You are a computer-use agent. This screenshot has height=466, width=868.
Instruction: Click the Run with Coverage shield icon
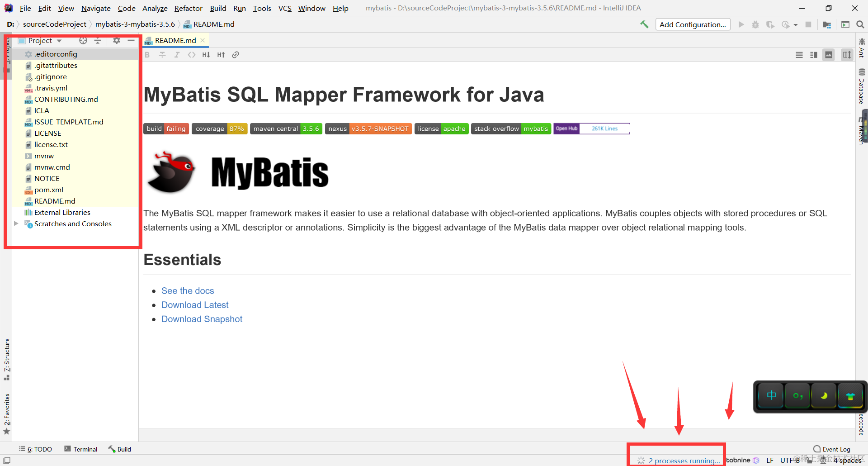(x=770, y=24)
